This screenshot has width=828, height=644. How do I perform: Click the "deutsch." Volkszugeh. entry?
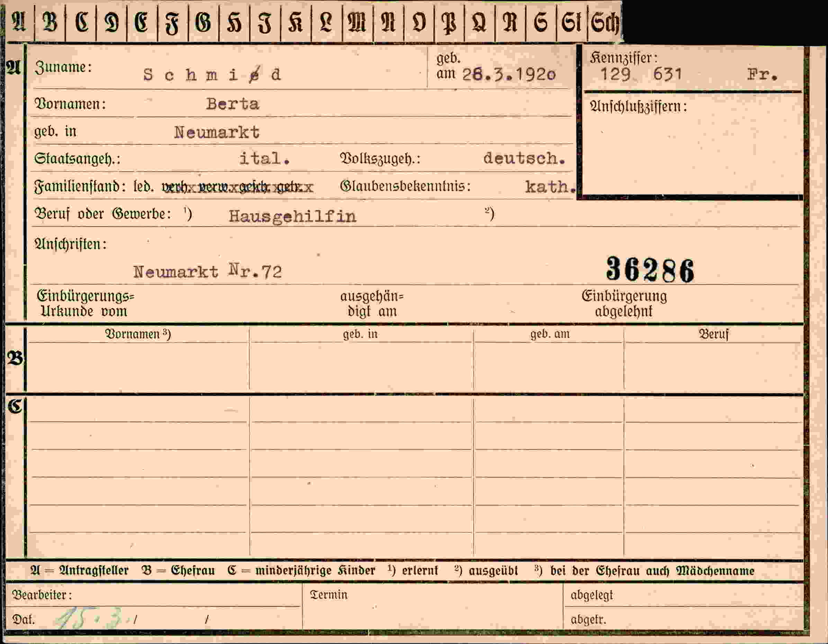coord(524,158)
